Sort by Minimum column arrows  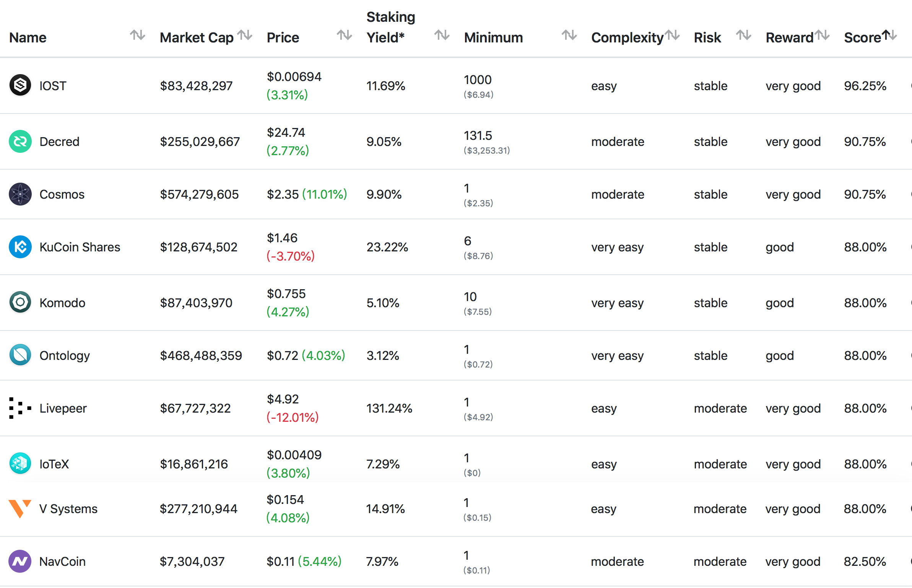569,36
